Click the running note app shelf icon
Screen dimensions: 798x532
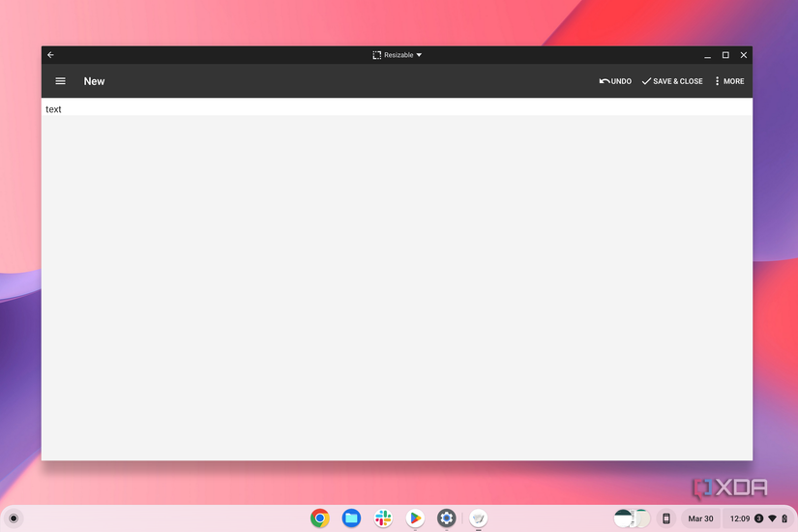pyautogui.click(x=479, y=518)
